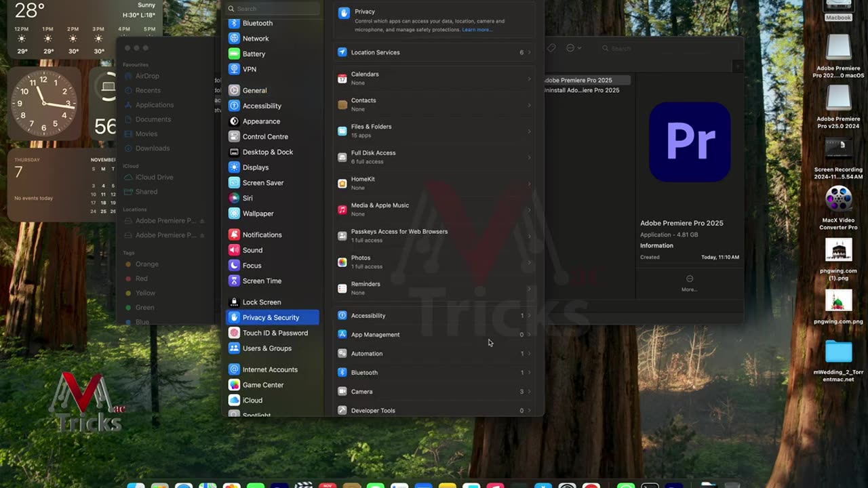Viewport: 868px width, 488px height.
Task: Open Passkeys Access for Web Browsers row
Action: click(434, 236)
